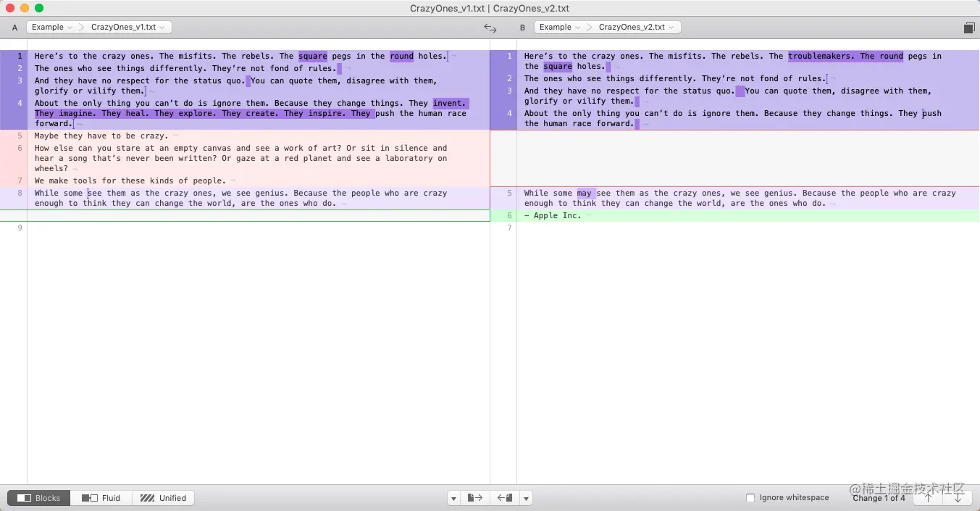980x511 pixels.
Task: Enable the Ignore whitespace checkbox
Action: pyautogui.click(x=750, y=498)
